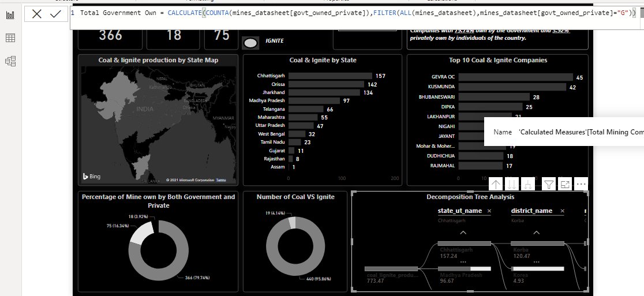Click the Bing logo on the map
Screen dimensions: 644x296
tap(92, 177)
